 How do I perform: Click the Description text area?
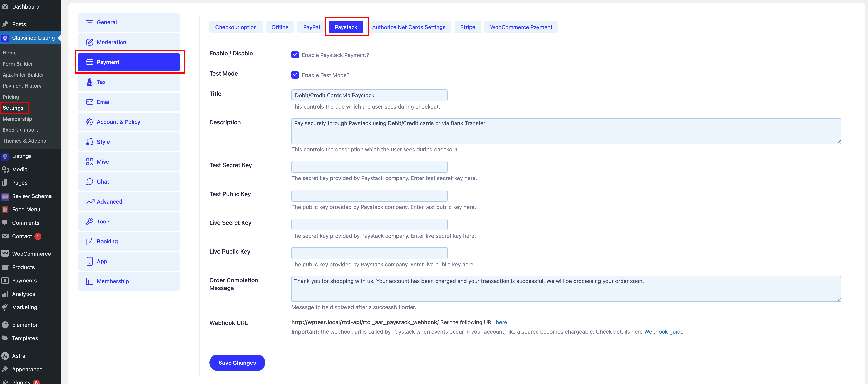pos(566,131)
